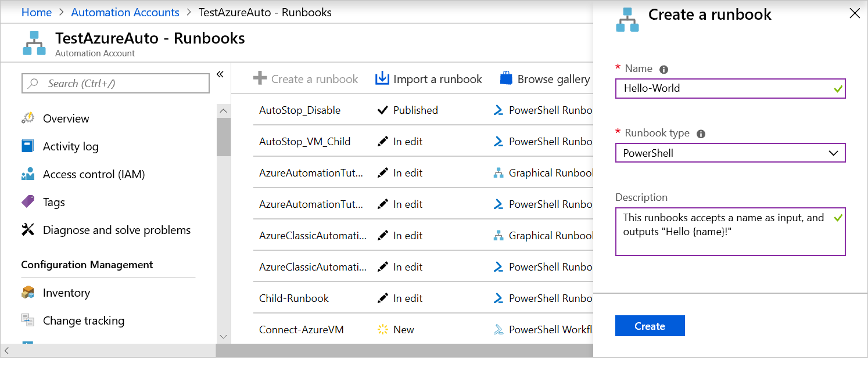The image size is (868, 371).
Task: Click the Published checkmark icon for AutoStop_Disable
Action: coord(382,110)
